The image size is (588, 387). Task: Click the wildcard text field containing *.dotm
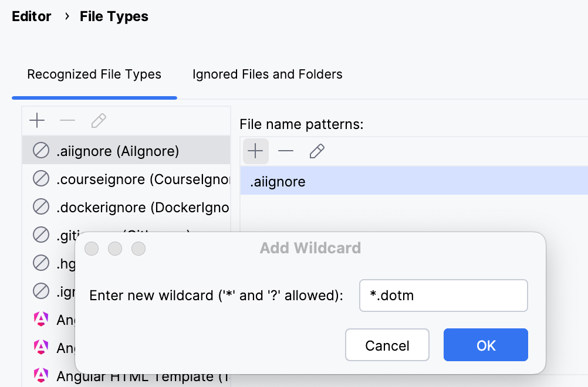(x=443, y=296)
